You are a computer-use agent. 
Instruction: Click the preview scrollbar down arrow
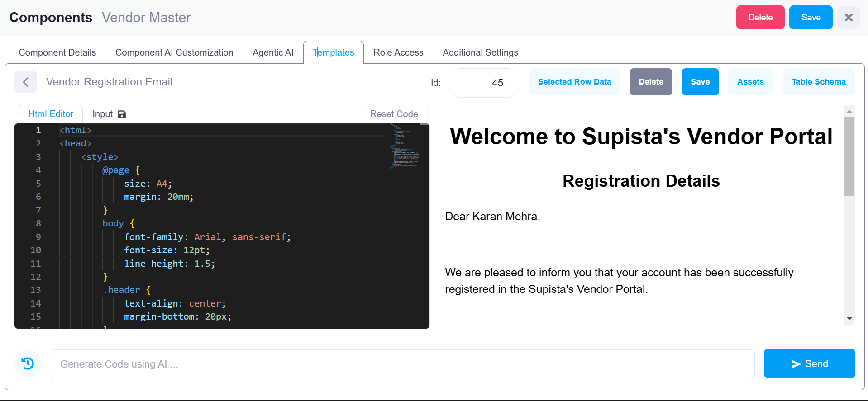(849, 319)
